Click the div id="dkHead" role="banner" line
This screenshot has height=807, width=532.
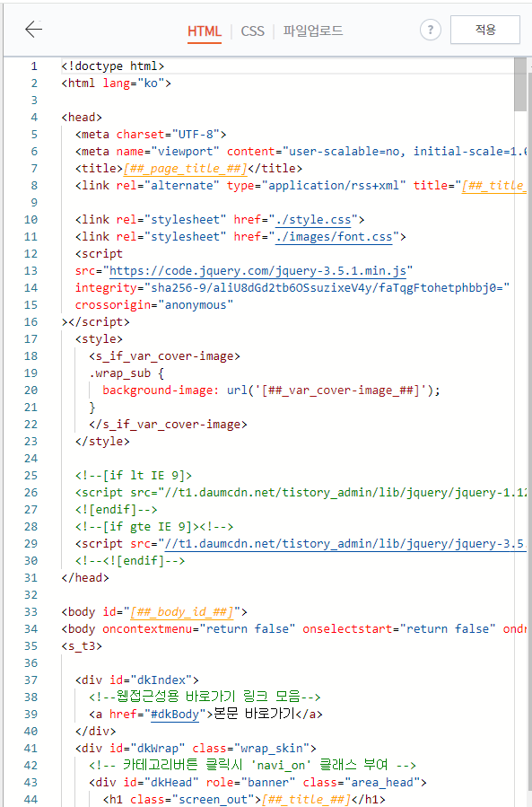257,782
